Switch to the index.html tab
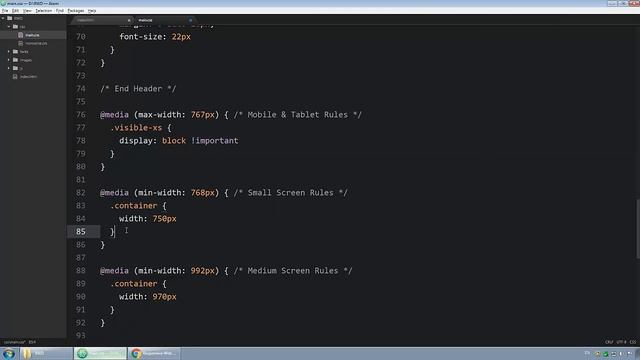Image resolution: width=640 pixels, height=360 pixels. point(102,20)
